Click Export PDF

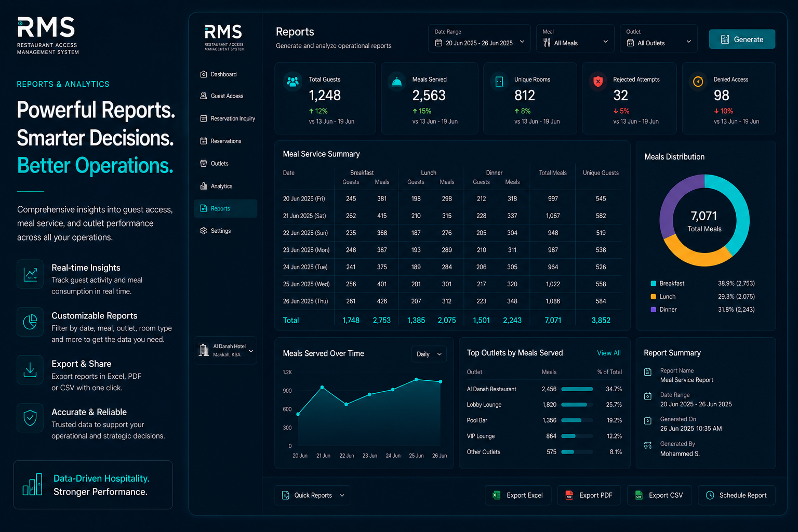[589, 495]
